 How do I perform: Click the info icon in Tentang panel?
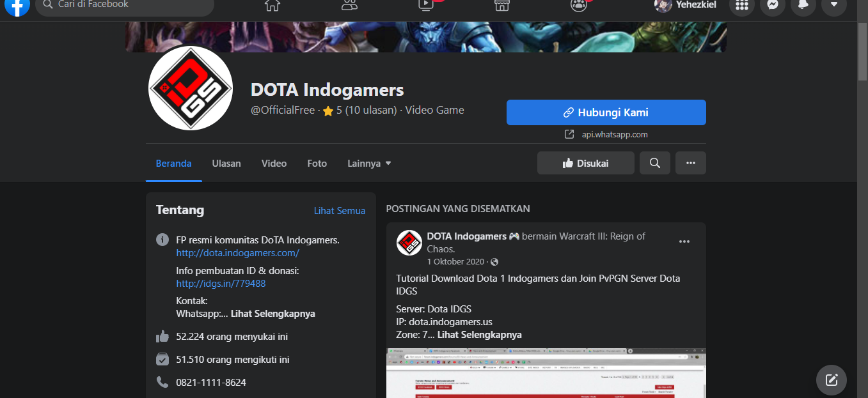pos(162,240)
